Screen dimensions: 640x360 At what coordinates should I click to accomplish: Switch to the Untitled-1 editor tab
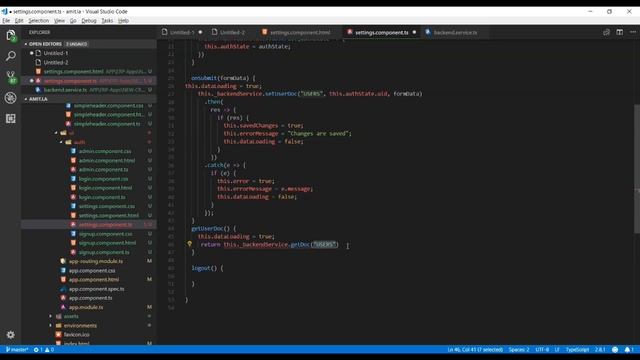click(181, 32)
